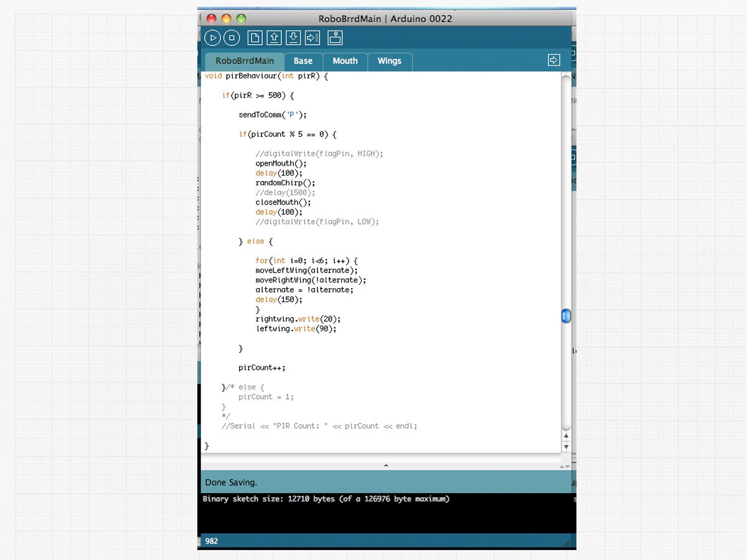Click the 'randomChirp();' line

tap(285, 183)
